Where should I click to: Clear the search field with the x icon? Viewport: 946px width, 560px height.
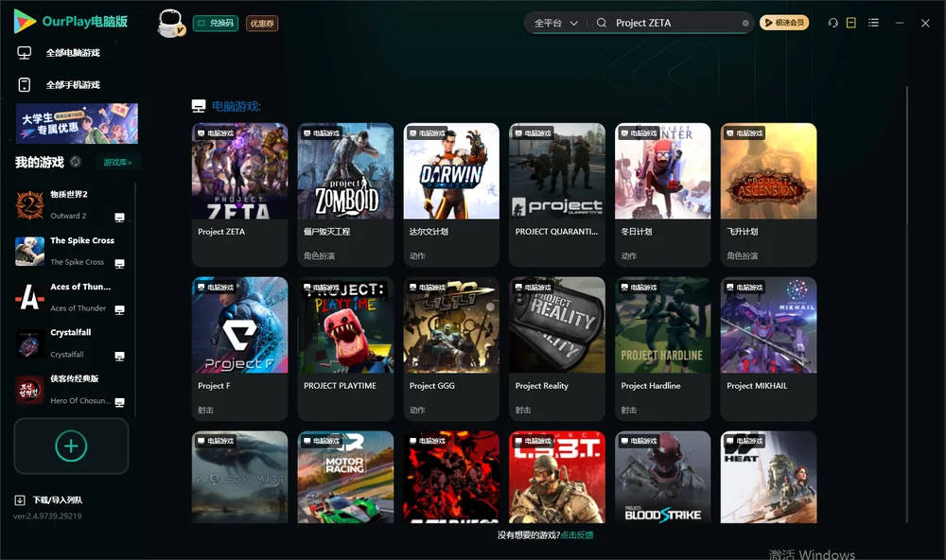coord(745,24)
